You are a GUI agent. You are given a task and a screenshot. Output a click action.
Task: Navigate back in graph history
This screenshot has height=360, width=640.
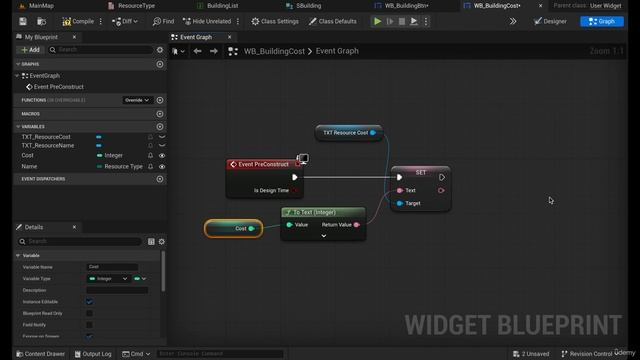coord(198,51)
